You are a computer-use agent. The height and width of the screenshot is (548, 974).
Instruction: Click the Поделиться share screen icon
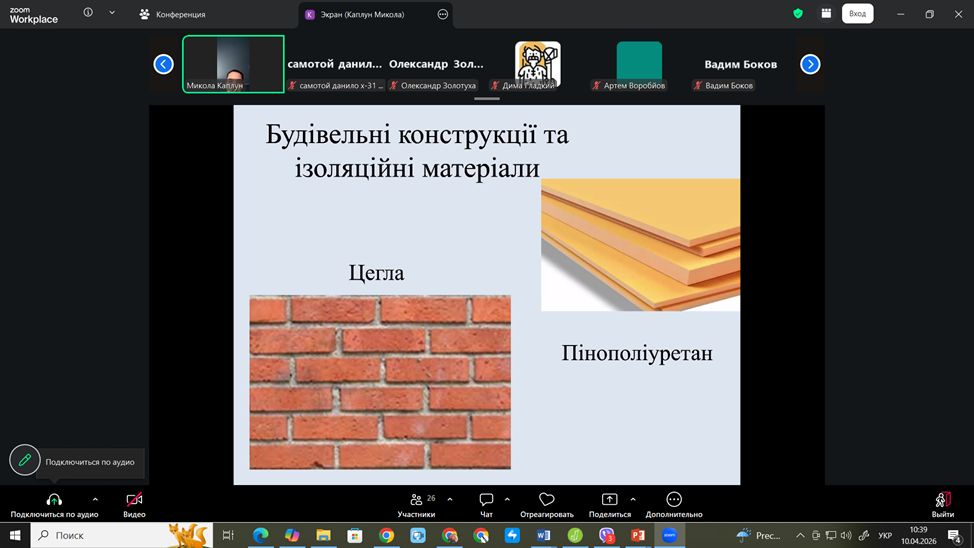(609, 500)
